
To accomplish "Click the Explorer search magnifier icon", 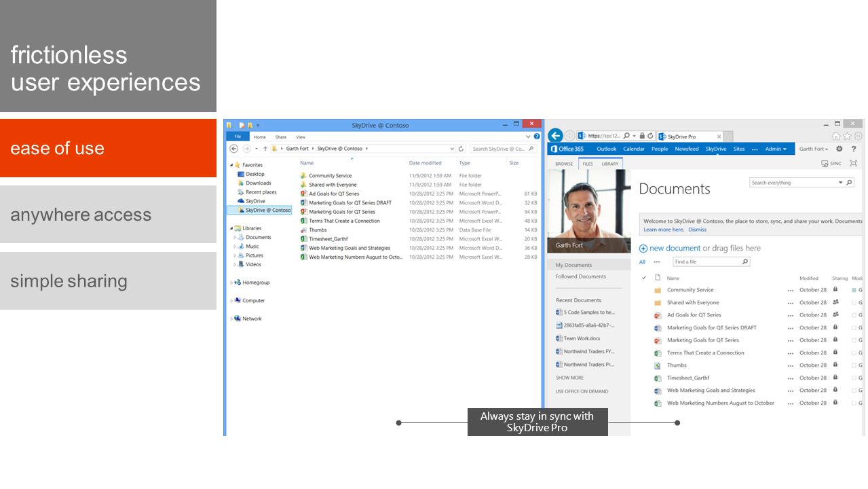I will point(531,149).
